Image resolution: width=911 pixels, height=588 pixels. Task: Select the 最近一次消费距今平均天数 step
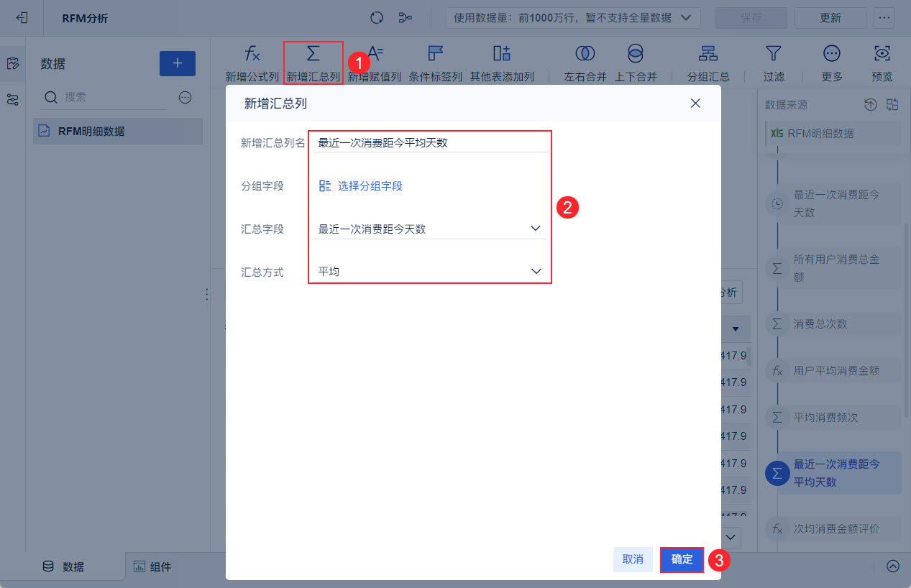832,473
